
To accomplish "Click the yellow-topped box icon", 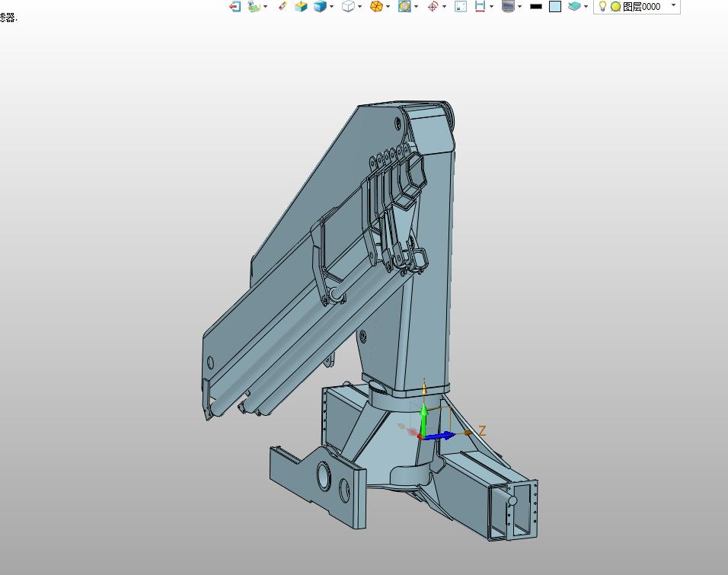I will (302, 7).
